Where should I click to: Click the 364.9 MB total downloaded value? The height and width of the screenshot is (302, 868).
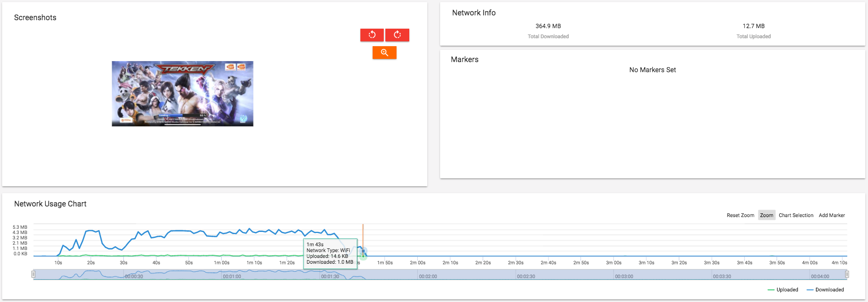tap(548, 26)
